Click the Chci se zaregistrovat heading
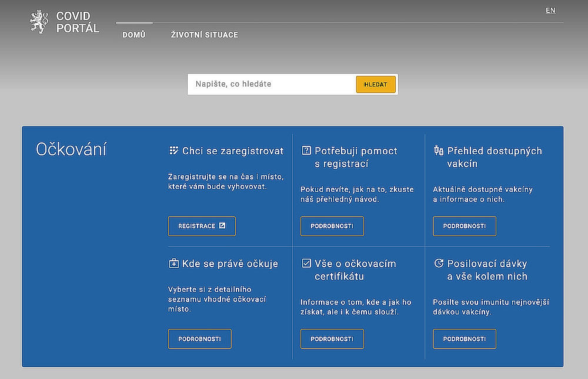588x379 pixels. click(233, 151)
